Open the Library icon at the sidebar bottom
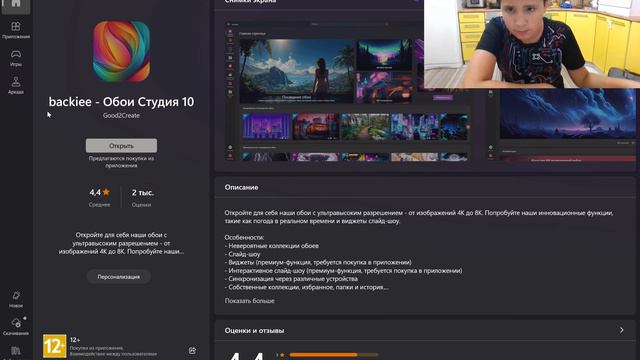The width and height of the screenshot is (640, 360). (16, 352)
